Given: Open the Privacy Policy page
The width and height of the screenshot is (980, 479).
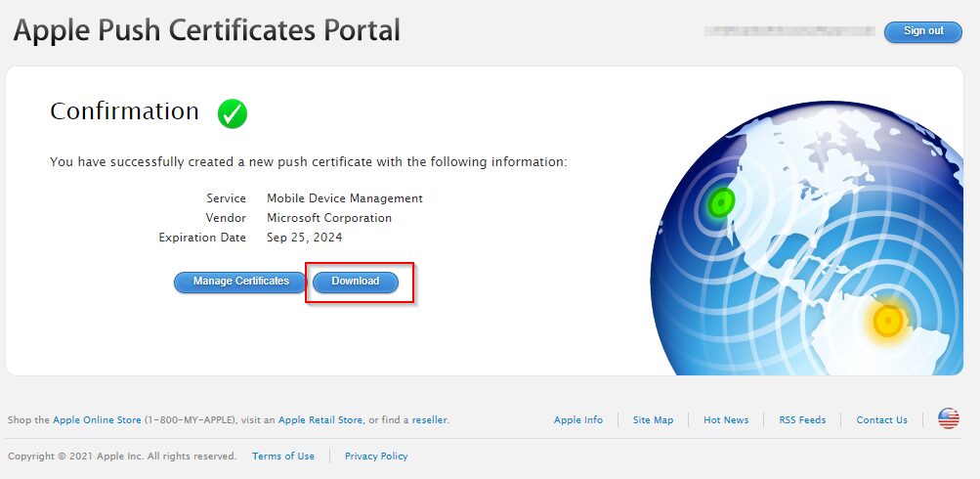Looking at the screenshot, I should click(376, 457).
